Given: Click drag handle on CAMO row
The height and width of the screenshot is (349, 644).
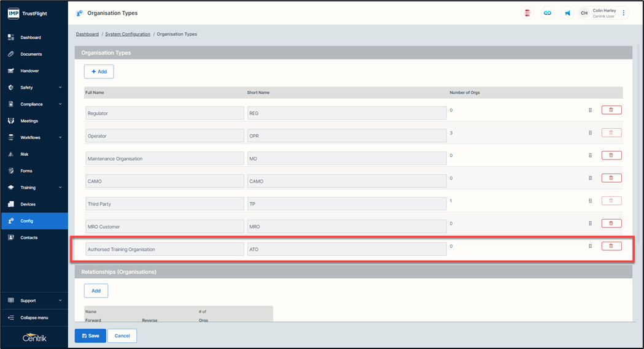Looking at the screenshot, I should point(590,178).
